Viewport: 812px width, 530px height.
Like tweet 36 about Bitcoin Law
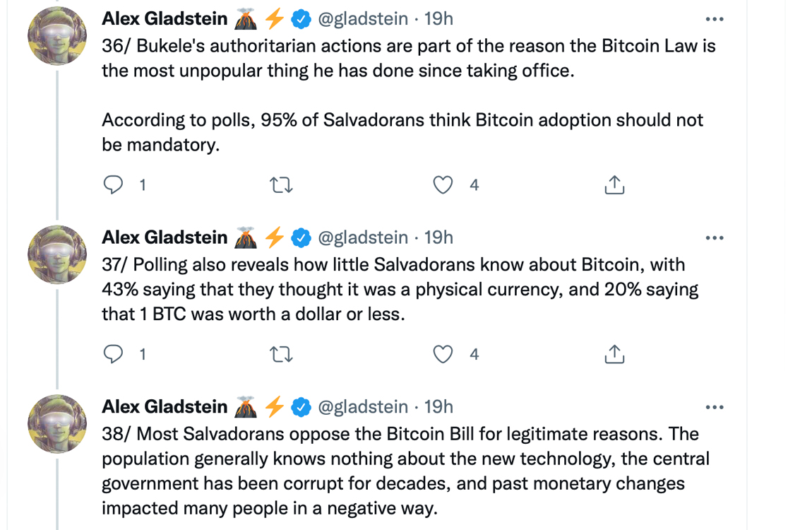[x=443, y=185]
